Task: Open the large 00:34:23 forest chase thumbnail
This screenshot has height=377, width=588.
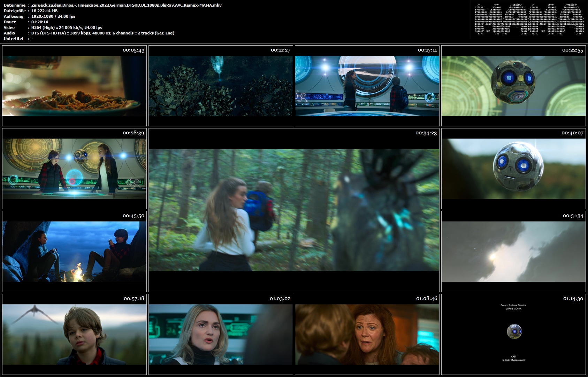Action: (x=294, y=210)
